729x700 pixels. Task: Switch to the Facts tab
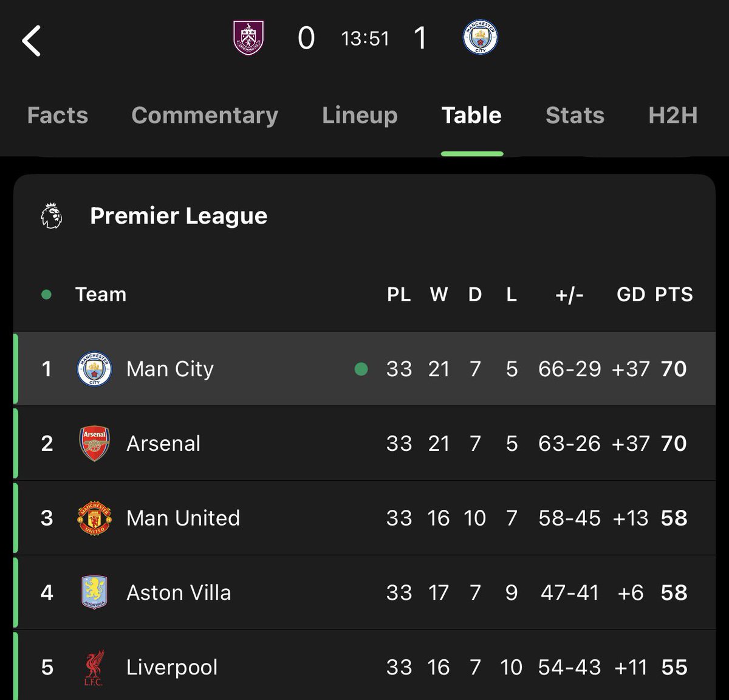click(58, 115)
